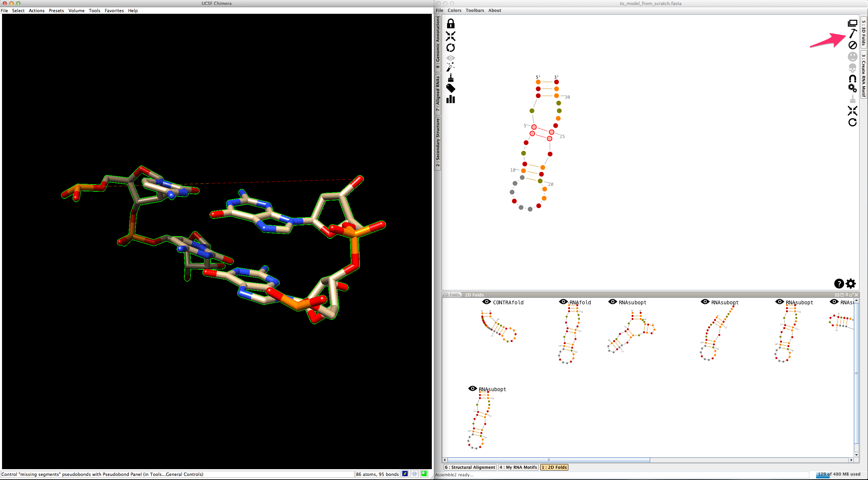Click the clockwise reload icon in right toolbar
Viewport: 868px width, 480px height.
852,122
